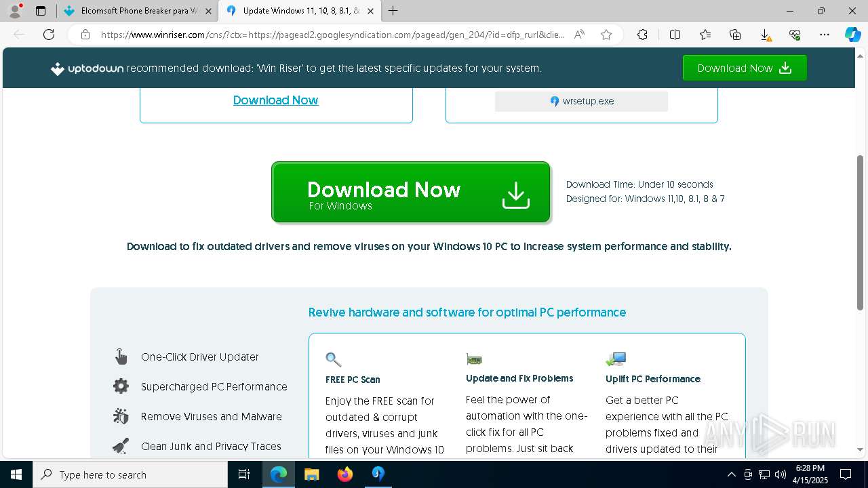Open File Explorer from taskbar
The image size is (868, 488).
point(312,474)
